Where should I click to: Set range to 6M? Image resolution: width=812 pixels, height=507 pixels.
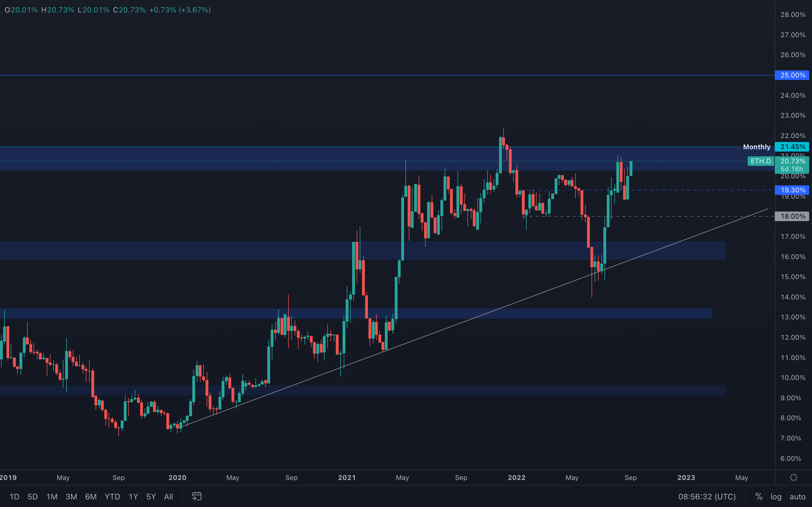[x=91, y=497]
